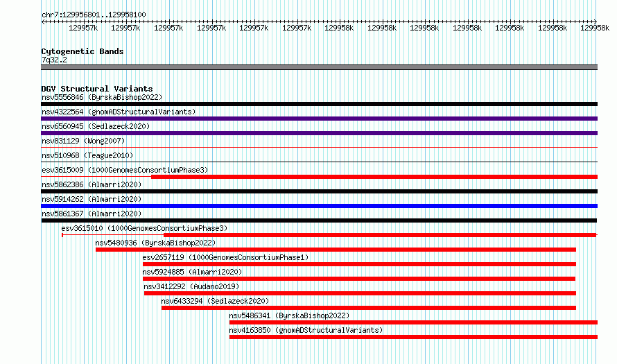Open nsv5862386 (Almarri2020) label
The image size is (617, 364).
pyautogui.click(x=92, y=184)
